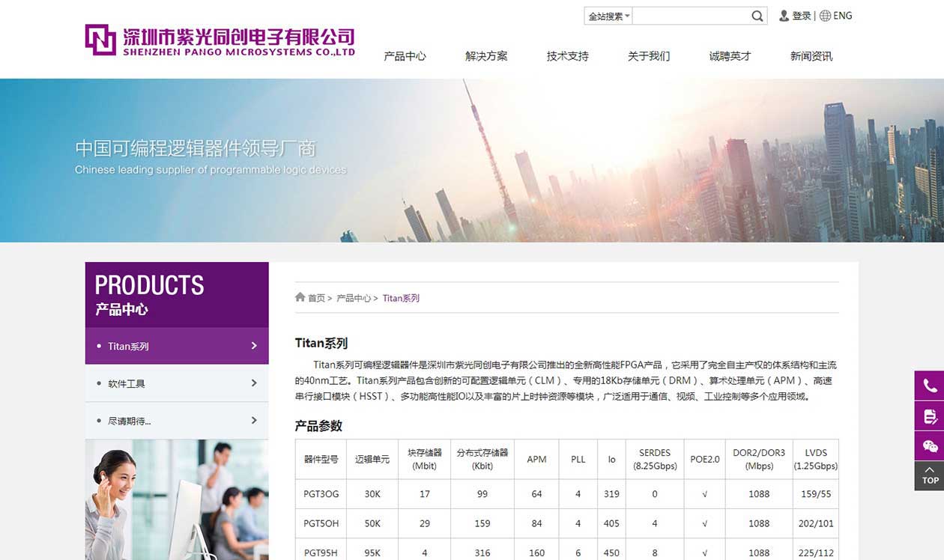Focus the site search input field
This screenshot has height=560, width=944.
[691, 16]
